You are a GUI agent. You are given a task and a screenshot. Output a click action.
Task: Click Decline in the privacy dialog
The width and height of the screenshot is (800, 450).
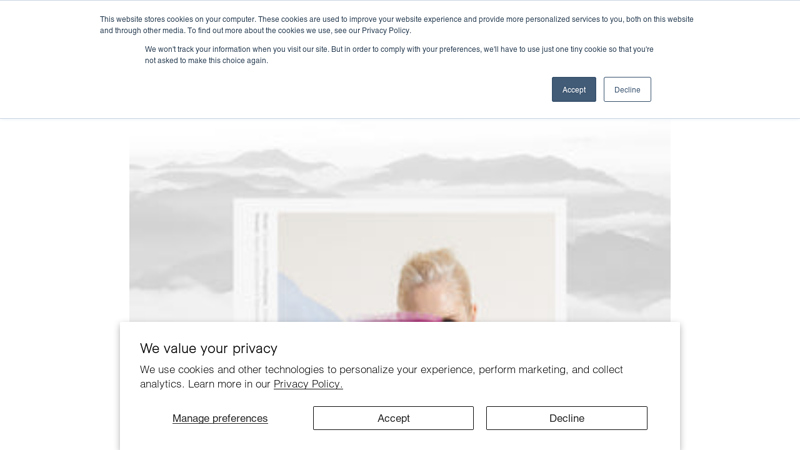click(566, 418)
